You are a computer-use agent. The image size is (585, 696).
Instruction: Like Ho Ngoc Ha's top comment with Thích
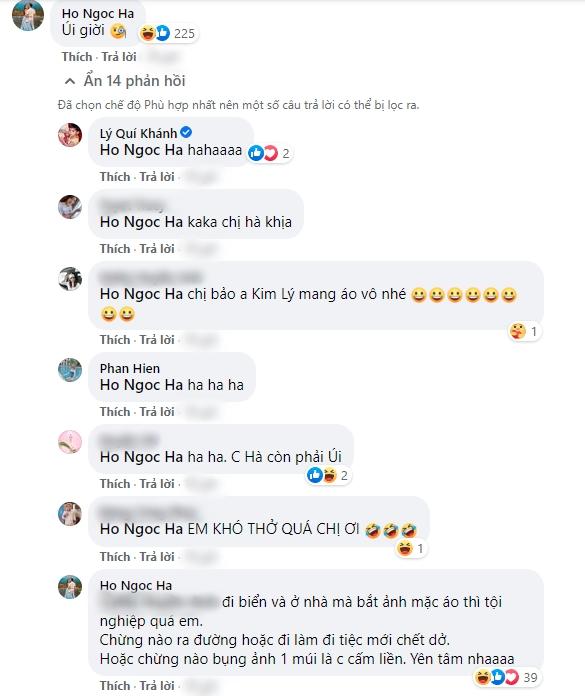[x=77, y=57]
